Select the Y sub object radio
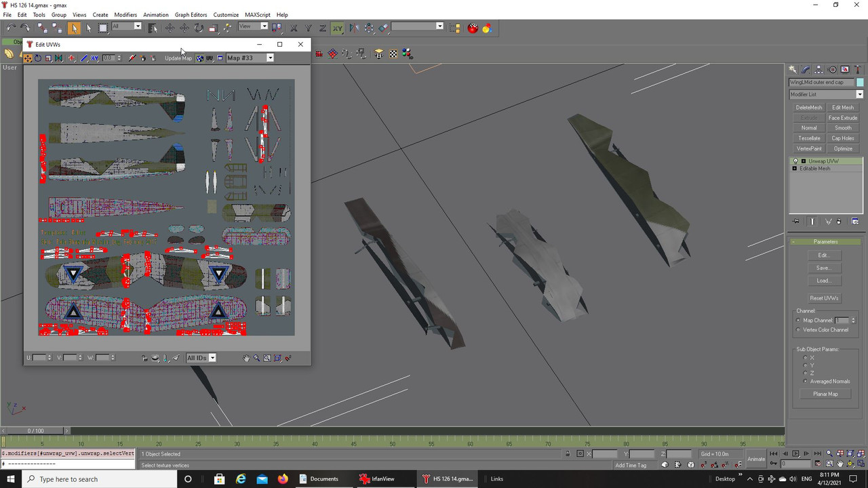Screen dimensions: 868x488 [806, 365]
